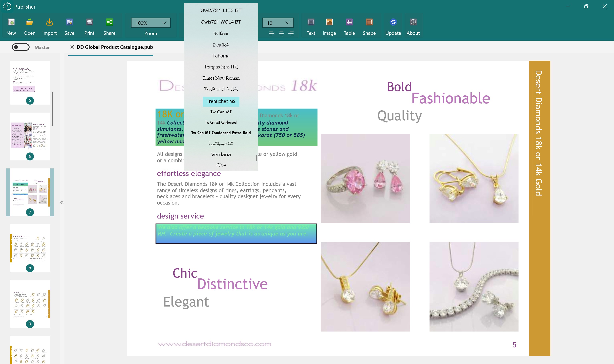Check for updates via the Update icon
Viewport: 614px width, 364px height.
(393, 26)
